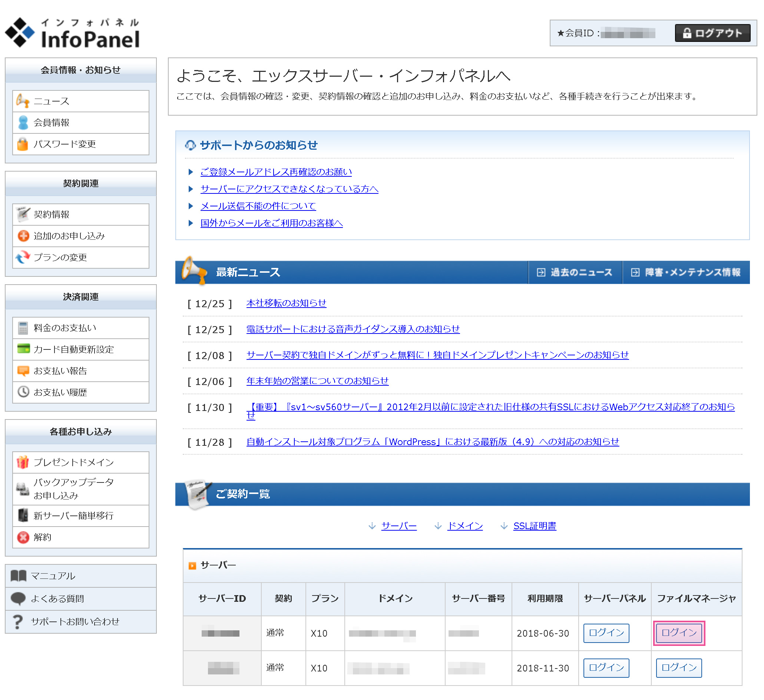
Task: Click the blue person icon for 会員情報
Action: pyautogui.click(x=23, y=123)
